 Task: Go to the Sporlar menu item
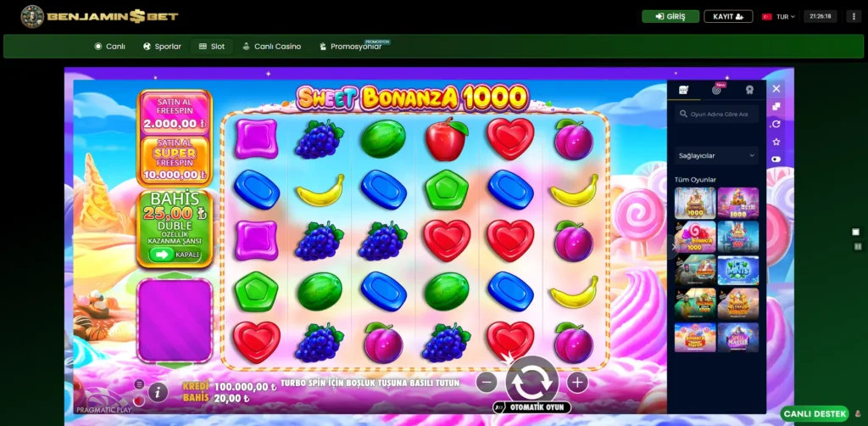click(162, 47)
